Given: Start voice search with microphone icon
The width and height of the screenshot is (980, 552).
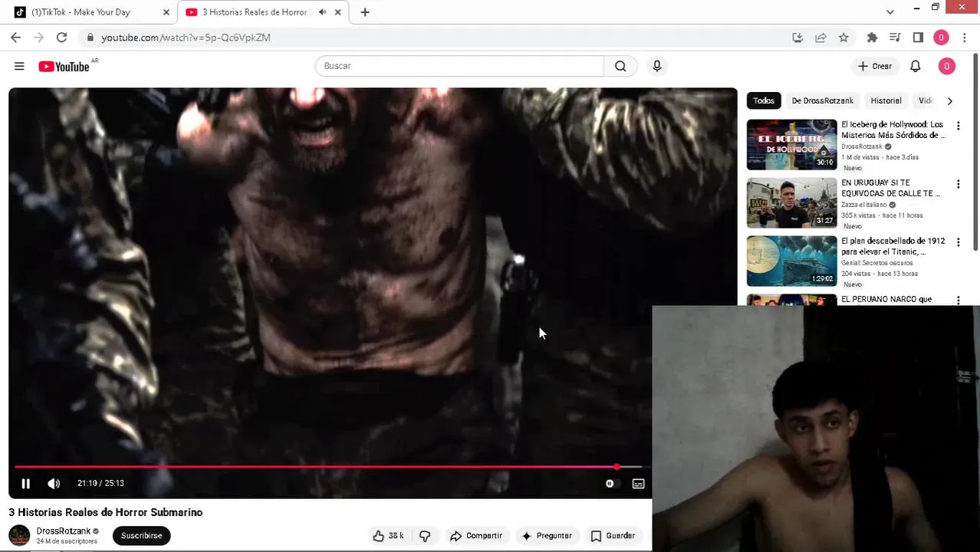Looking at the screenshot, I should point(657,66).
